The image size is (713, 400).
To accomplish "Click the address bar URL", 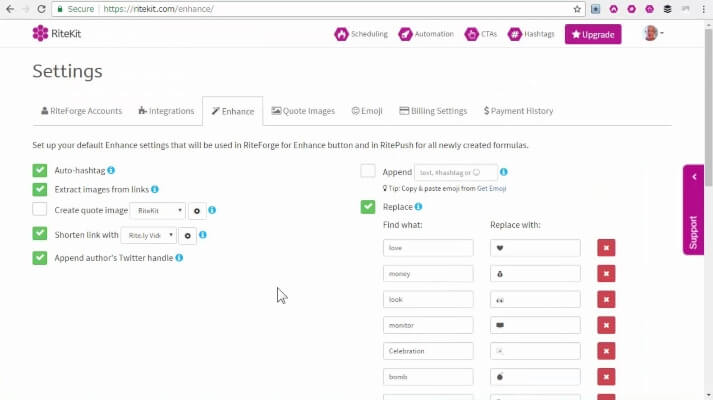I will click(158, 9).
